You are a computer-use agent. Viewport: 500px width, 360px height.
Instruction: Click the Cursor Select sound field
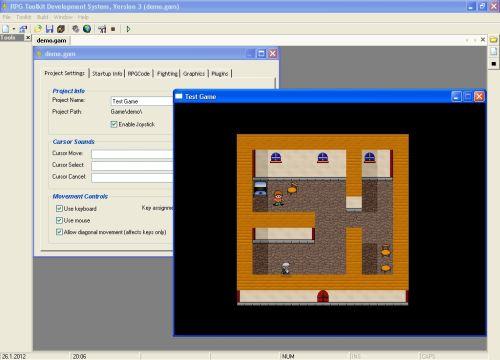pyautogui.click(x=133, y=166)
